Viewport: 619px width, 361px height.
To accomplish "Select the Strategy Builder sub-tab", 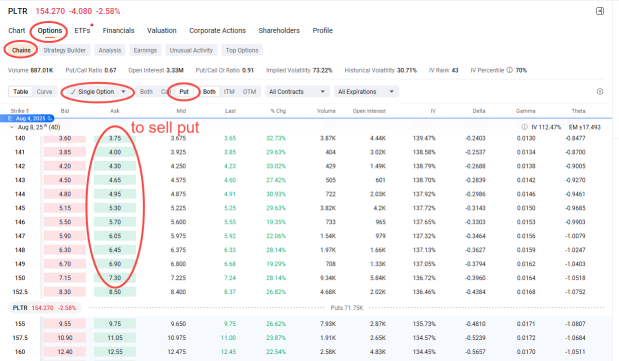I will coord(65,50).
